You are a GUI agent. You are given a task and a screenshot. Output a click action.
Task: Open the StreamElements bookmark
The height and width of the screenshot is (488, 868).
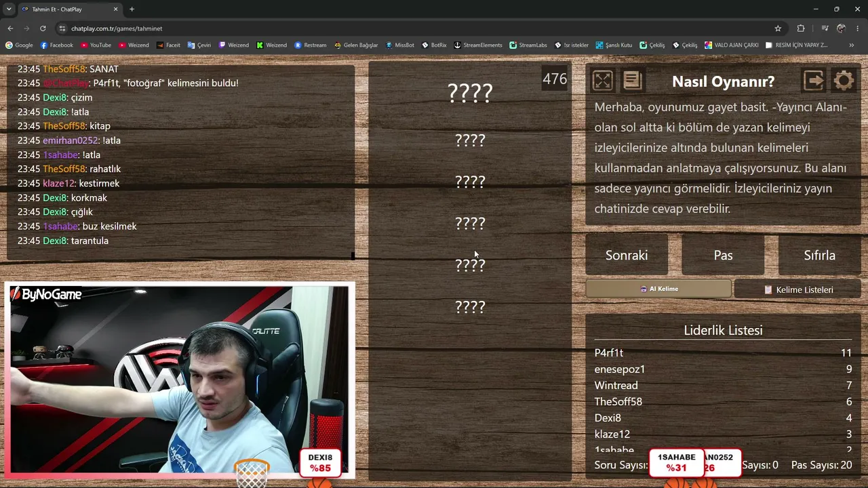pyautogui.click(x=478, y=45)
